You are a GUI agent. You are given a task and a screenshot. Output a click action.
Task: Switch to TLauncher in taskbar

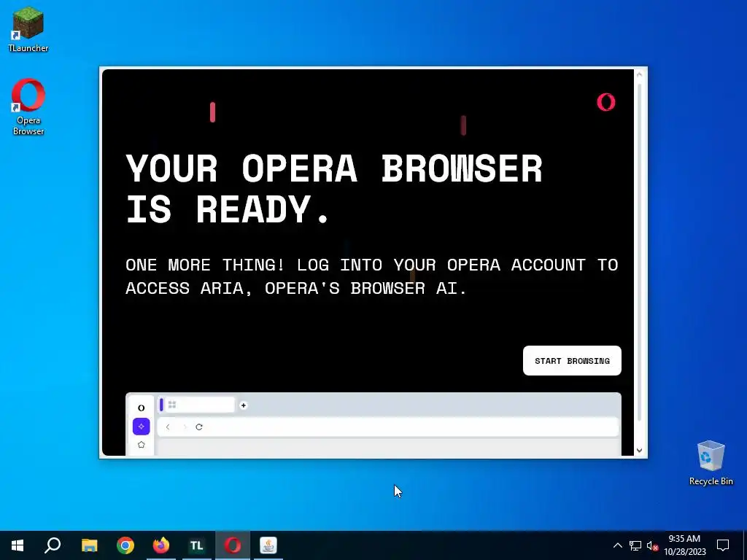[x=197, y=545]
